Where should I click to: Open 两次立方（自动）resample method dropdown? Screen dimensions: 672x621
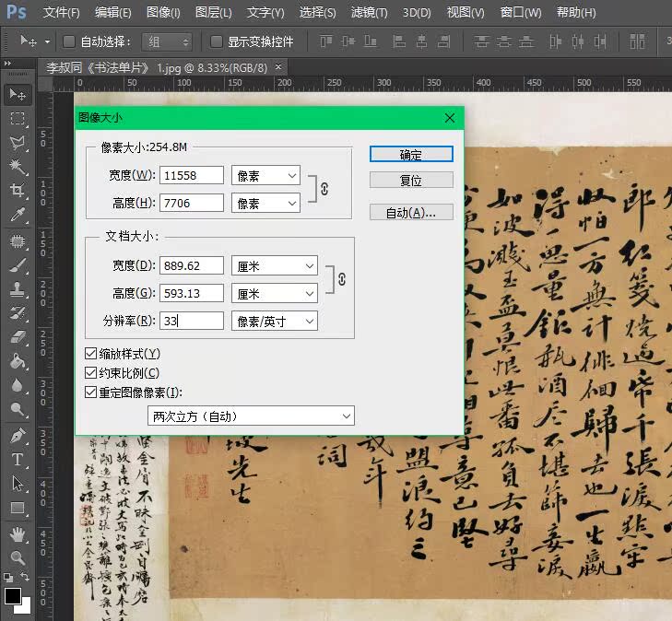point(251,416)
